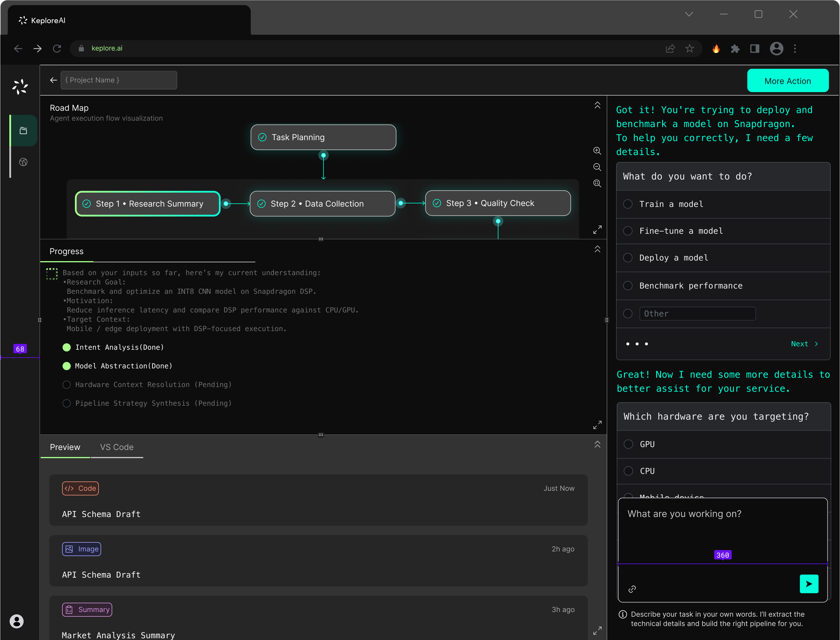Screen dimensions: 840x640
Task: Select the Projects folder icon in left sidebar
Action: 23,131
